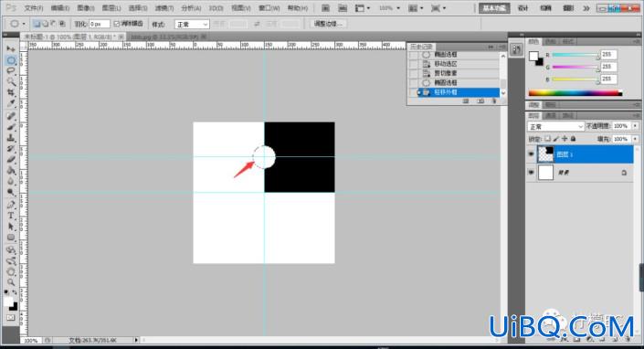Click delete state trash icon in History panel
Screen dimensions: 644x349
point(493,101)
